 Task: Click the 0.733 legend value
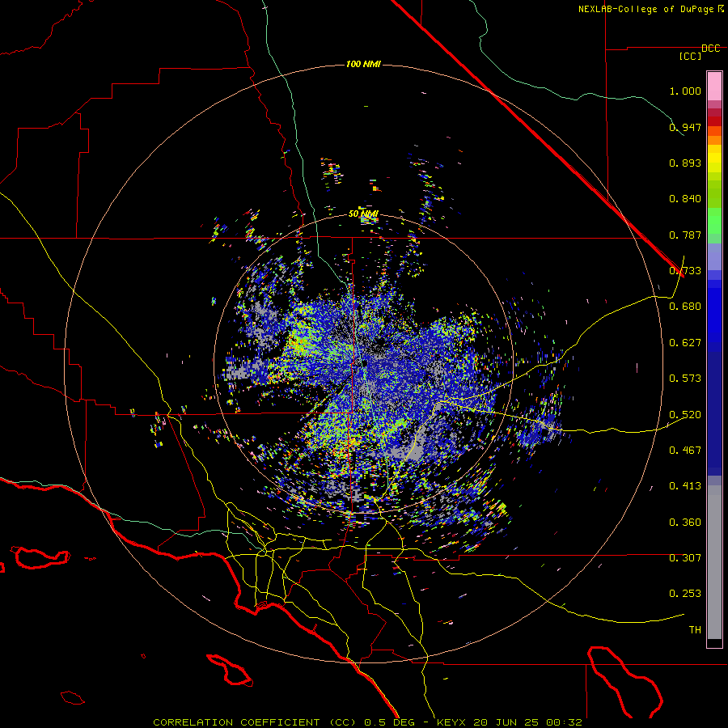685,271
